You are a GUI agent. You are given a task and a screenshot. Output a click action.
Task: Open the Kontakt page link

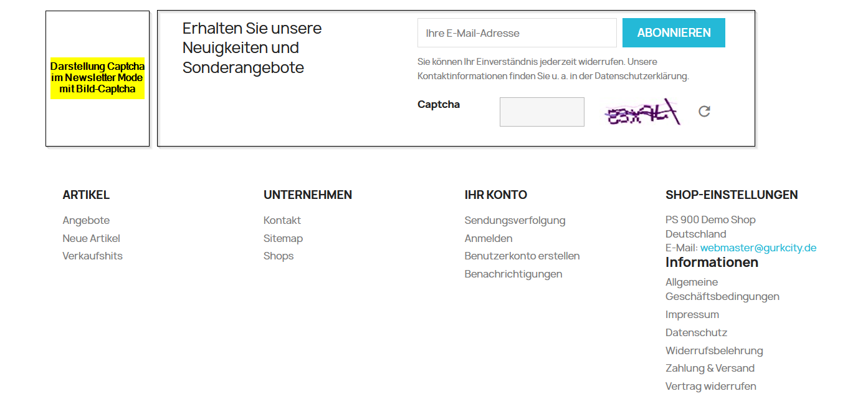point(282,220)
